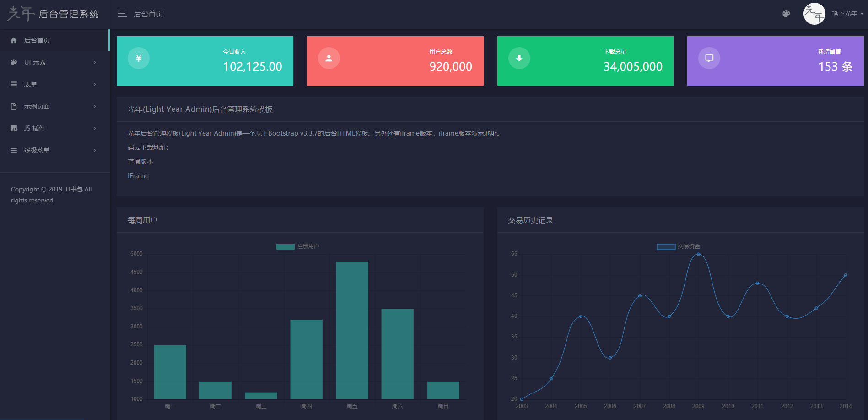Image resolution: width=868 pixels, height=420 pixels.
Task: Expand the 表单 chevron
Action: coord(95,84)
